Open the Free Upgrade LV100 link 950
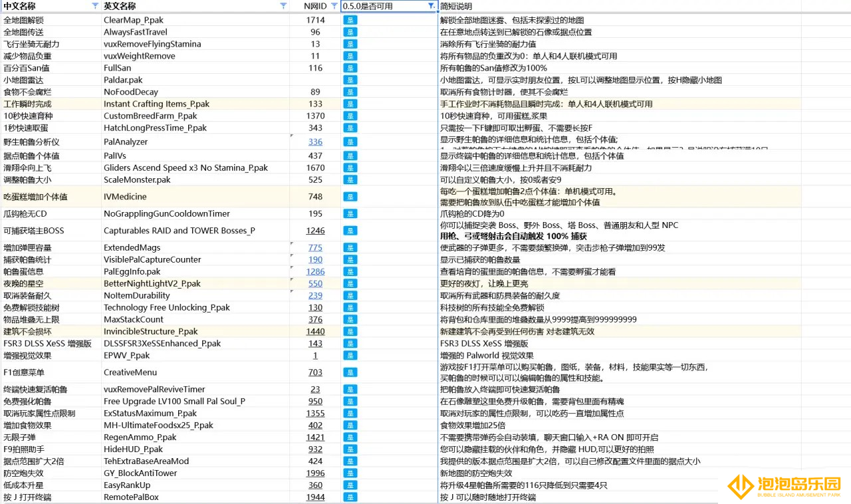 pos(315,401)
